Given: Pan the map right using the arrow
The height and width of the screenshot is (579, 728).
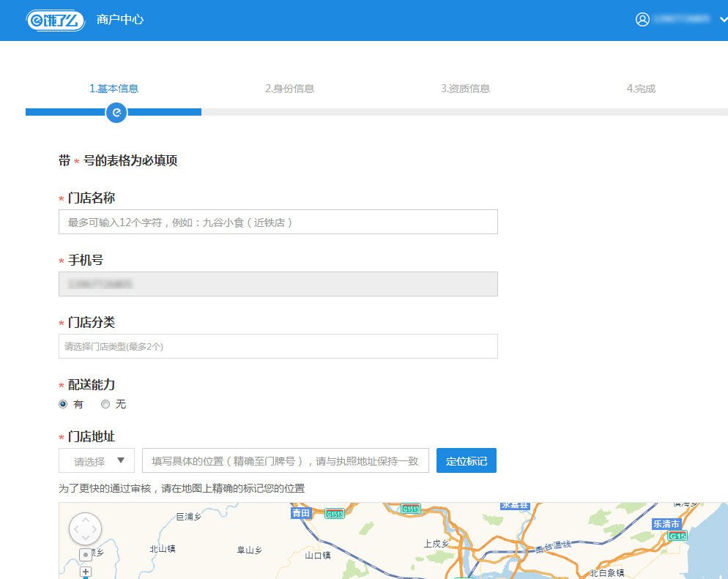Looking at the screenshot, I should click(94, 528).
